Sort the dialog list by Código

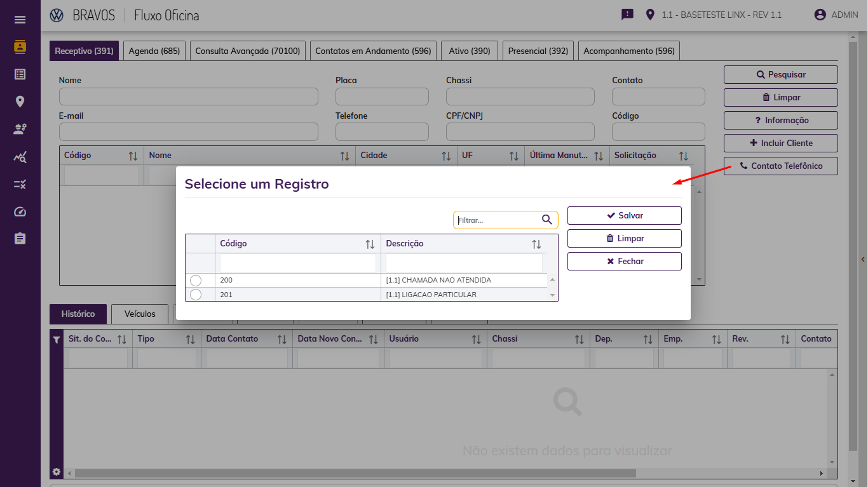[370, 244]
